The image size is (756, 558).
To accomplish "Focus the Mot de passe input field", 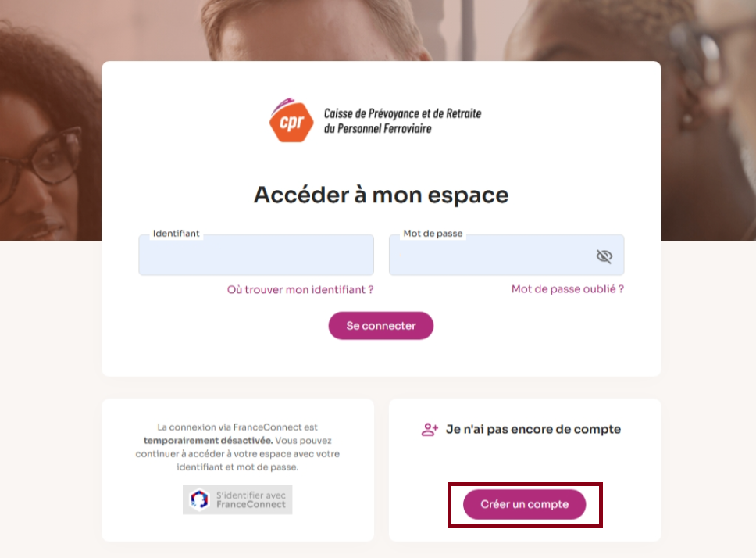I will pyautogui.click(x=506, y=255).
